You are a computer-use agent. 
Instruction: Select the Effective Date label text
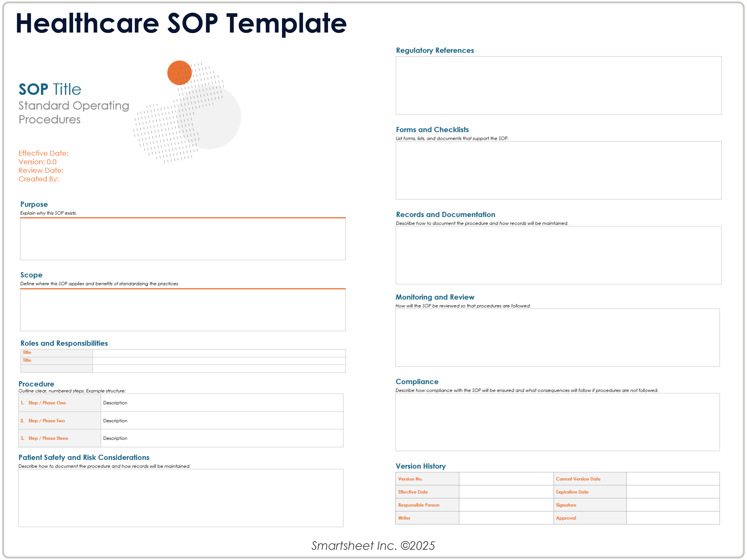(x=44, y=153)
